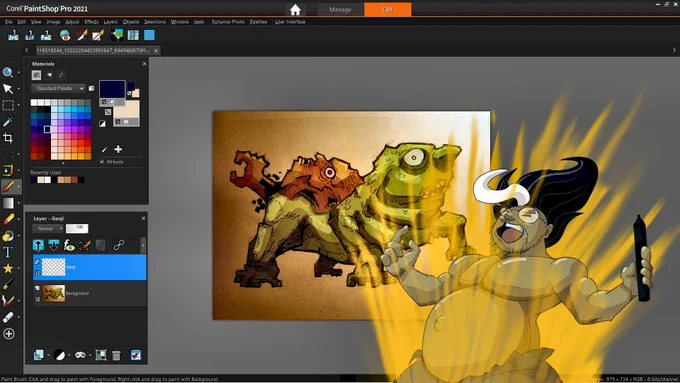This screenshot has width=680, height=383.
Task: Close the Materials palette
Action: [x=144, y=64]
